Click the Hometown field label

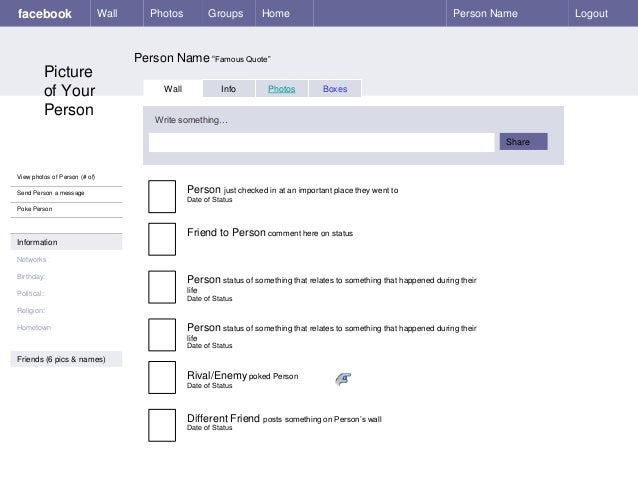(x=34, y=328)
